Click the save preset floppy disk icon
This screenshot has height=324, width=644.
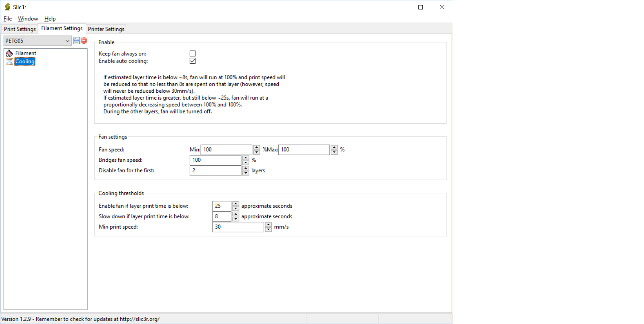pos(77,41)
